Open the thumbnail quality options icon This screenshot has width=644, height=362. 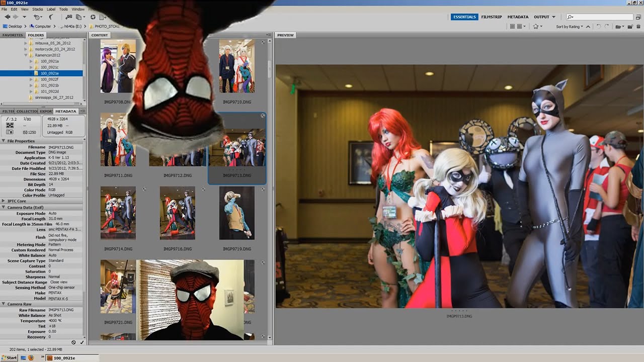point(521,26)
